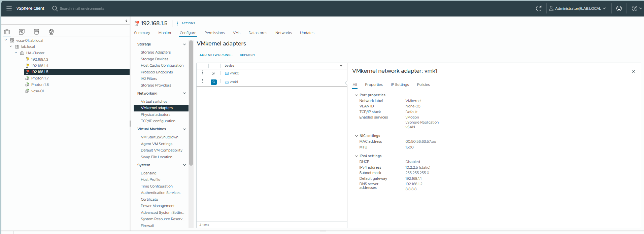Open VM Startup/Shutdown settings

[x=160, y=137]
